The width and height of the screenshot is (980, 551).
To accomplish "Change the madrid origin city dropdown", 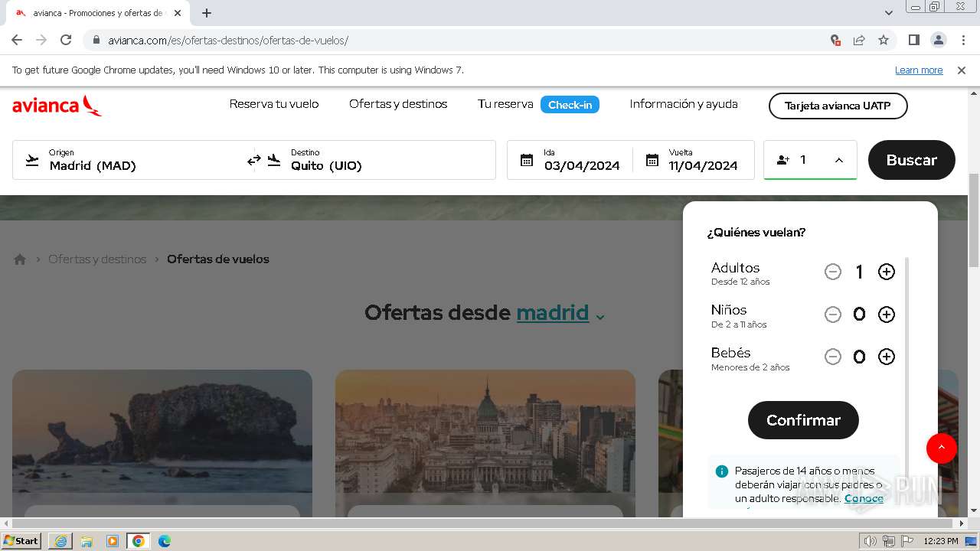I will pyautogui.click(x=560, y=313).
